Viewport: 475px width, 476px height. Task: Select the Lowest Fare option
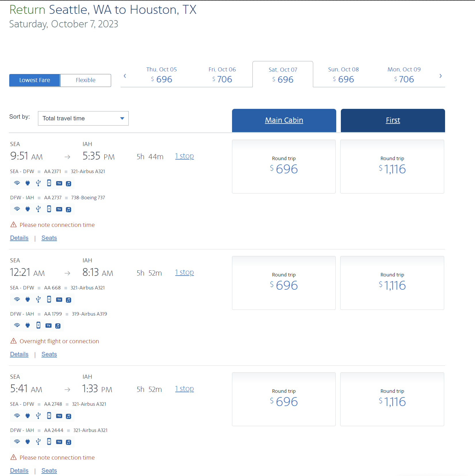pos(35,80)
